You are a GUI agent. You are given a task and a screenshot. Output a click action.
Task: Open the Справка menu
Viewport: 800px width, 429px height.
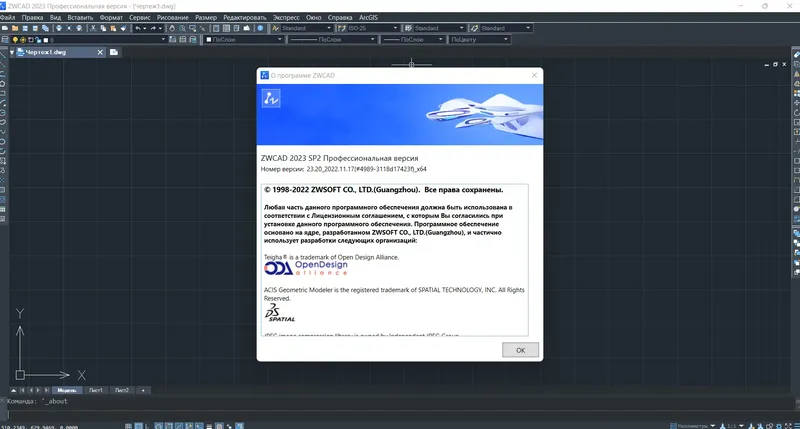[x=340, y=17]
